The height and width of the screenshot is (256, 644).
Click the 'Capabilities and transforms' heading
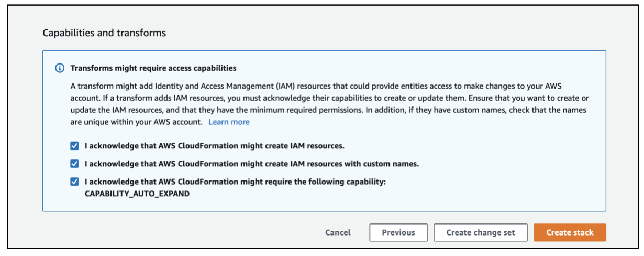104,33
